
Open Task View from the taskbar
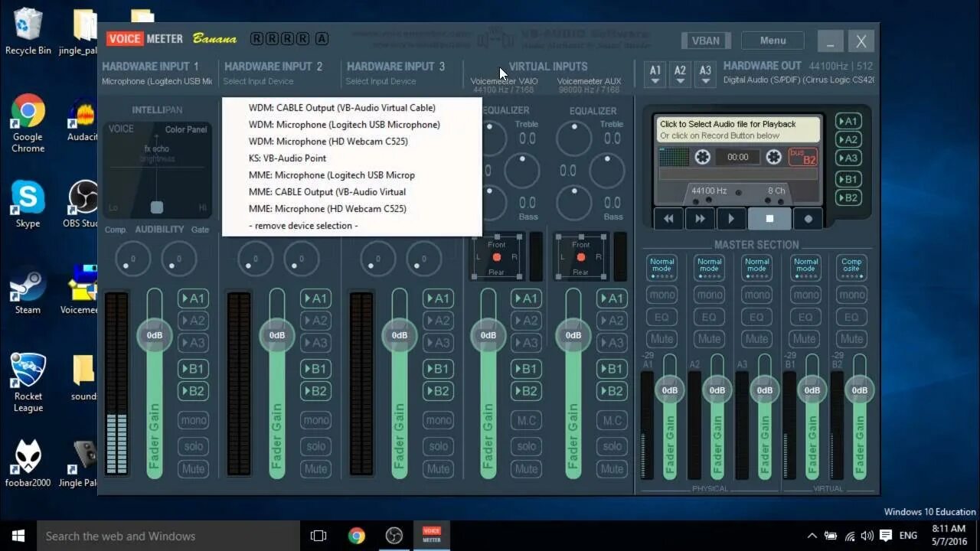click(318, 536)
